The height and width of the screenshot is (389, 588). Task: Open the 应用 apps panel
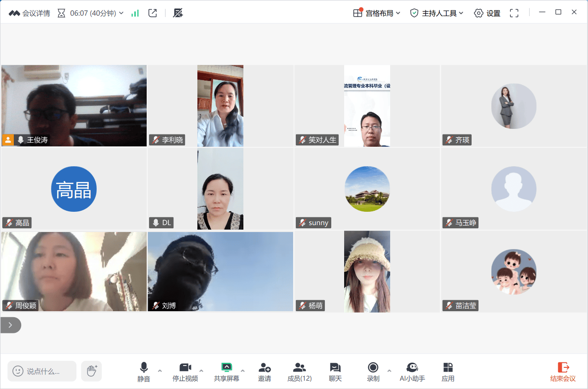click(x=448, y=372)
